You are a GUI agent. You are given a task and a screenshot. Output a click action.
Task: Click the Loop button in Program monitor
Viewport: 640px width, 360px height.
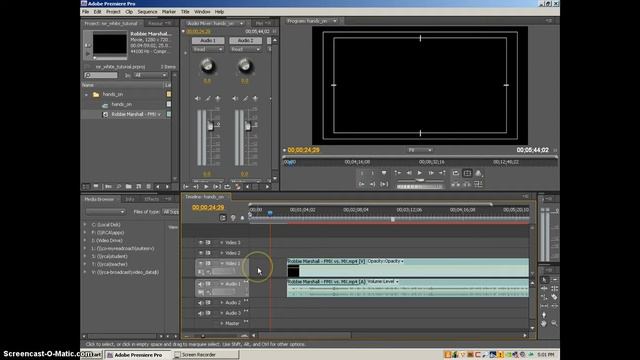pyautogui.click(x=456, y=173)
